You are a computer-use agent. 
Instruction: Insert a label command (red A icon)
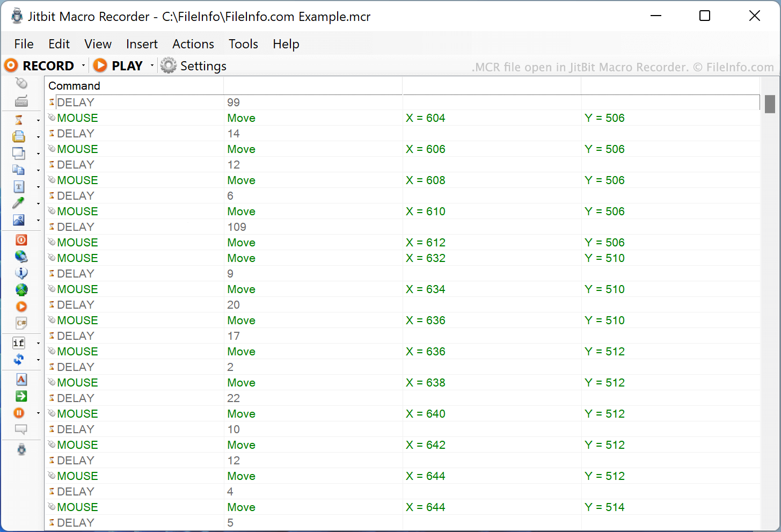pos(21,380)
